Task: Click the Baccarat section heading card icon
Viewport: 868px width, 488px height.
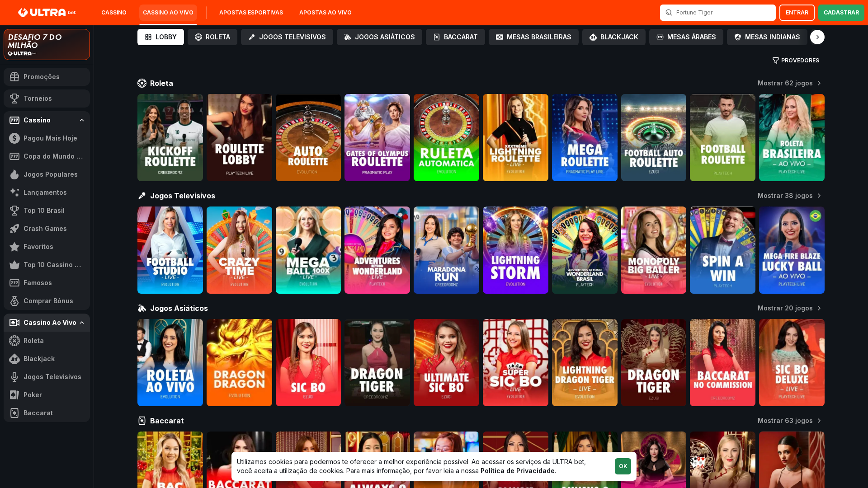Action: 142,421
